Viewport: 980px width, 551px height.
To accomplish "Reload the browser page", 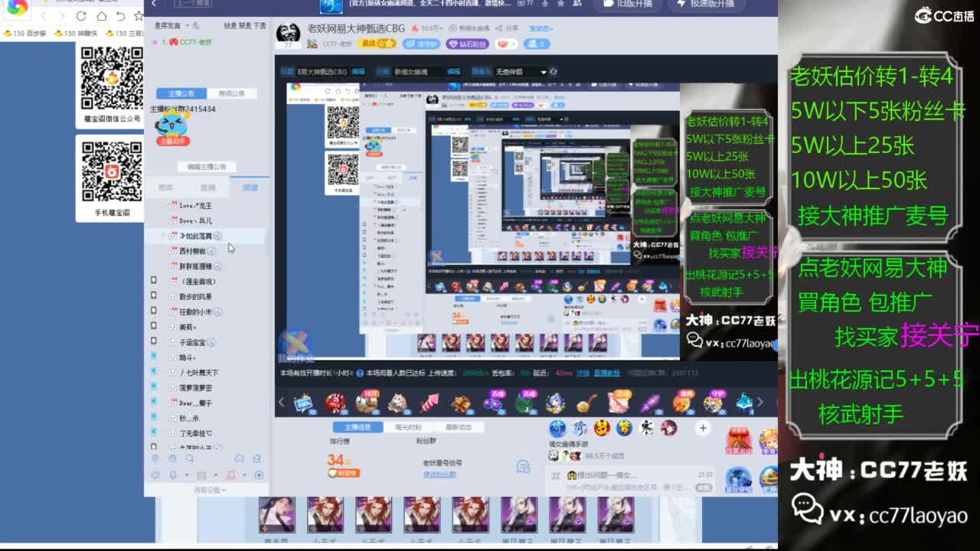I will pos(81,16).
